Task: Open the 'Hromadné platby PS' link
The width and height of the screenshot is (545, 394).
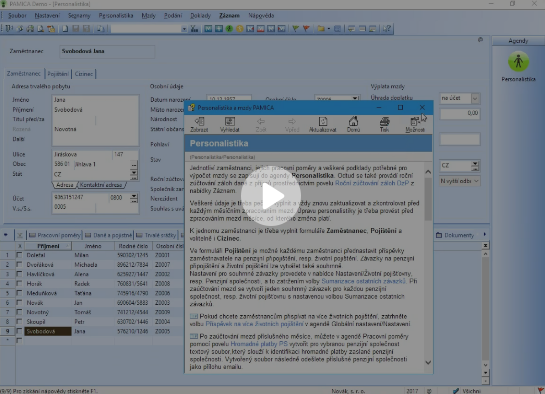Action: [x=259, y=344]
